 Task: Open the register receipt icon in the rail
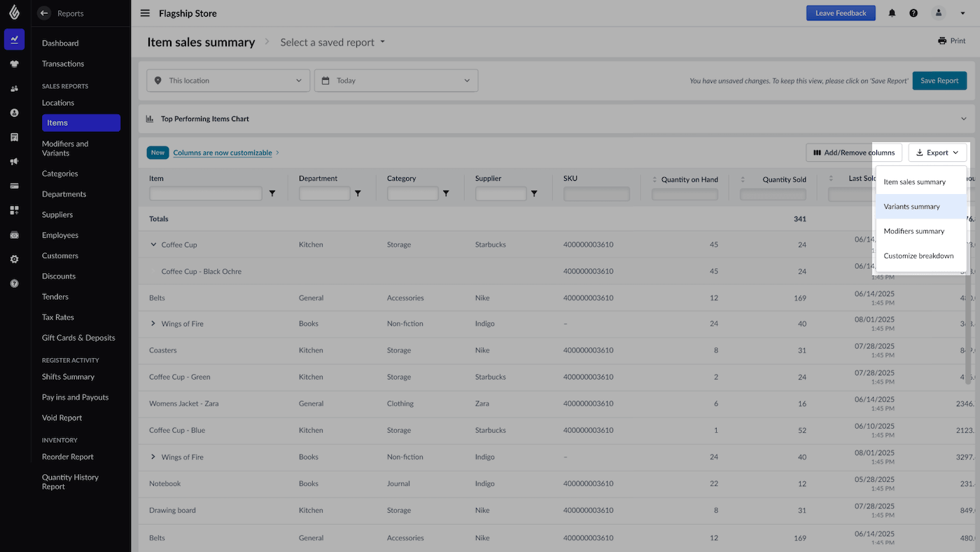point(14,137)
